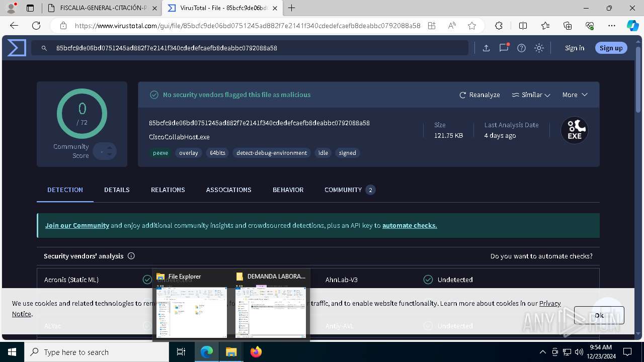644x362 pixels.
Task: Click the detect-debug-environment tag
Action: click(272, 153)
